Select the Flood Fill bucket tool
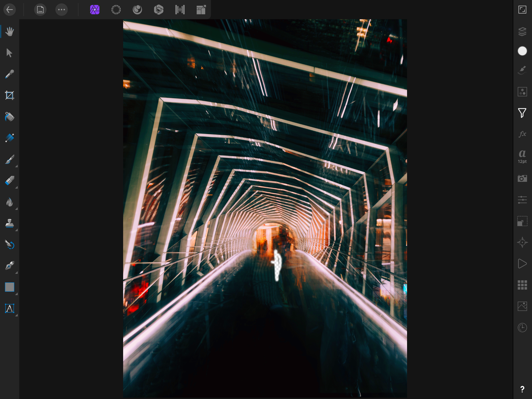Image resolution: width=532 pixels, height=399 pixels. [10, 117]
